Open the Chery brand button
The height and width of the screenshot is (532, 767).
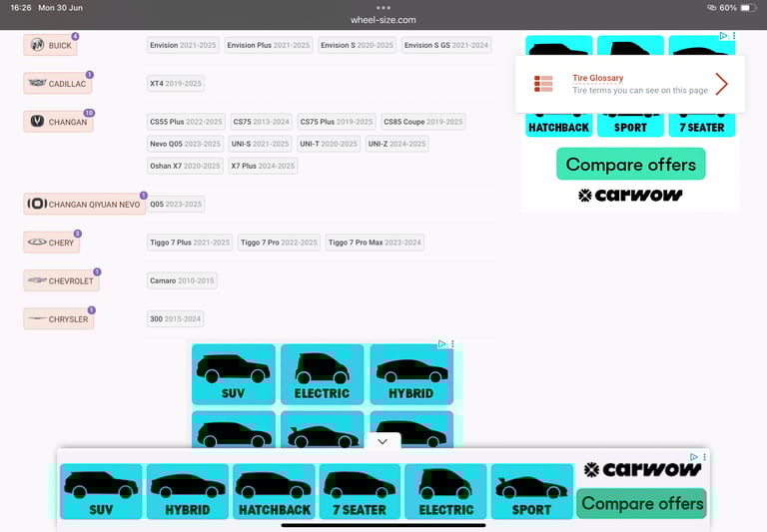click(x=51, y=243)
